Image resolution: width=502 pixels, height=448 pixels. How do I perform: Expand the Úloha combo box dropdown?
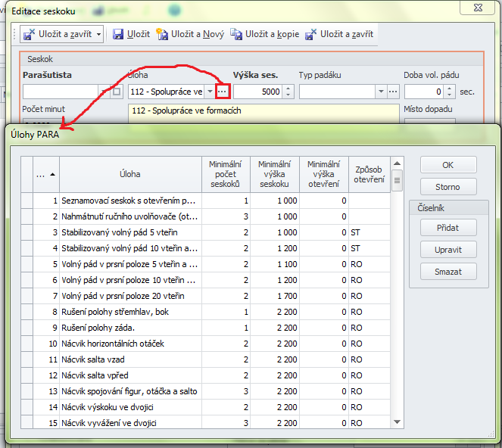click(x=210, y=92)
